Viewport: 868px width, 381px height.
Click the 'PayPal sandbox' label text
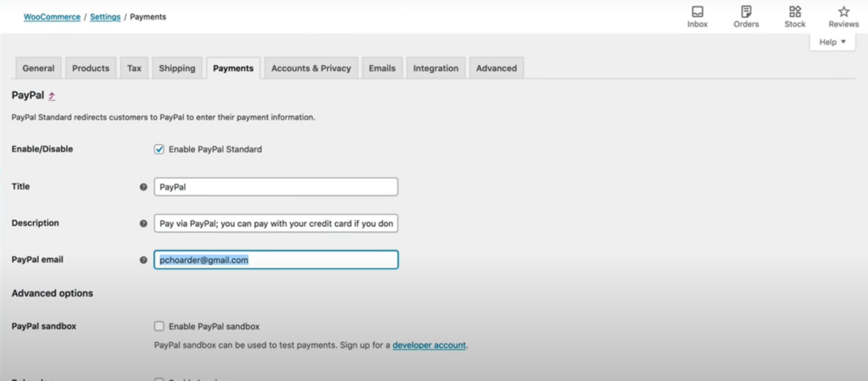point(44,326)
